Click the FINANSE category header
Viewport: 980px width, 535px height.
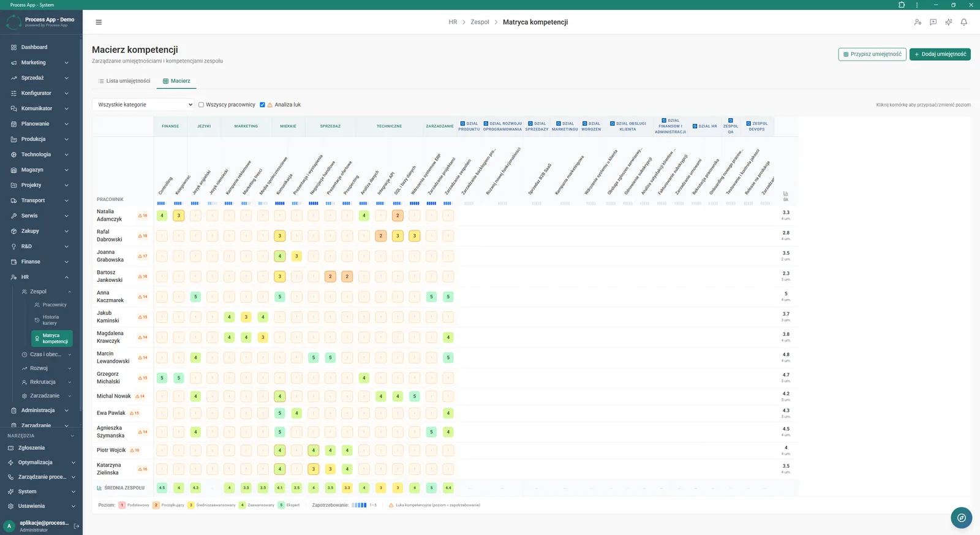click(170, 126)
